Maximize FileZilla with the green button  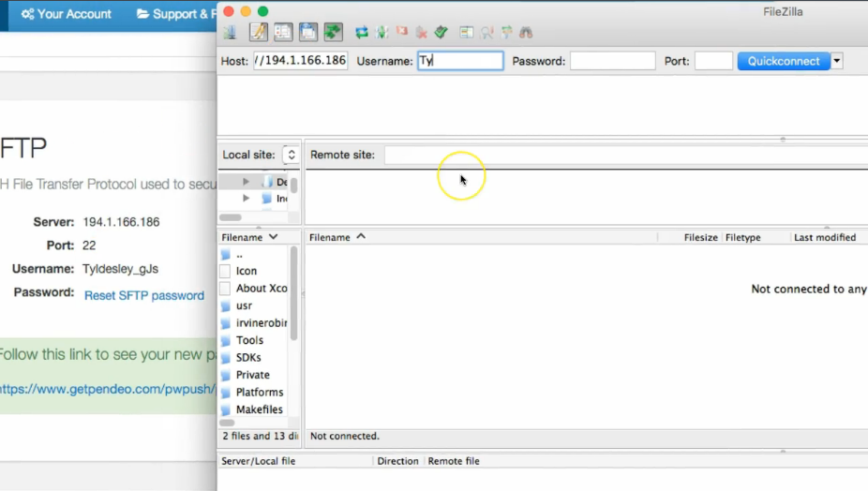click(x=263, y=11)
